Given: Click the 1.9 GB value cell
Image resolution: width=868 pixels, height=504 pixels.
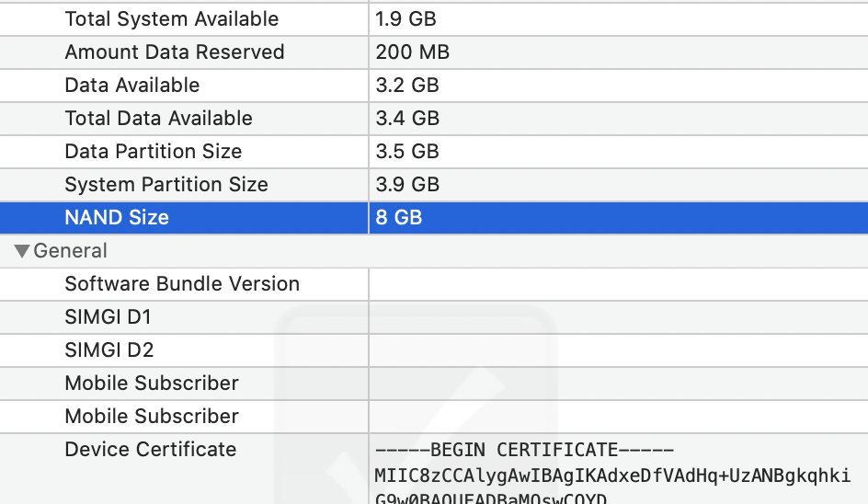Looking at the screenshot, I should point(407,19).
